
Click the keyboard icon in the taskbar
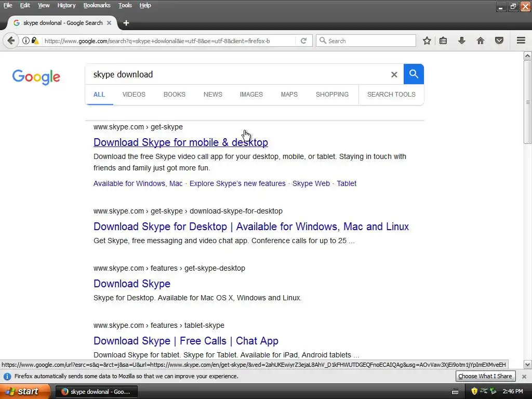[x=455, y=392]
